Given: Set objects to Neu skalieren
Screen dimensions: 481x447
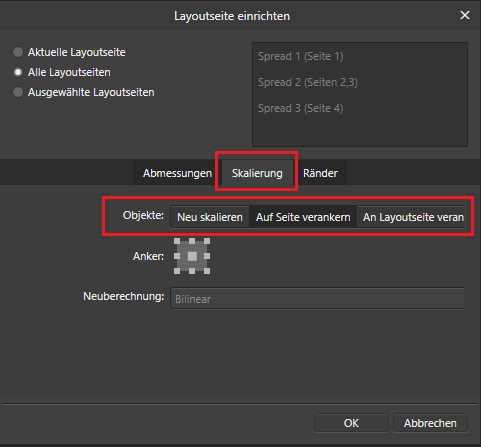Looking at the screenshot, I should [x=210, y=217].
